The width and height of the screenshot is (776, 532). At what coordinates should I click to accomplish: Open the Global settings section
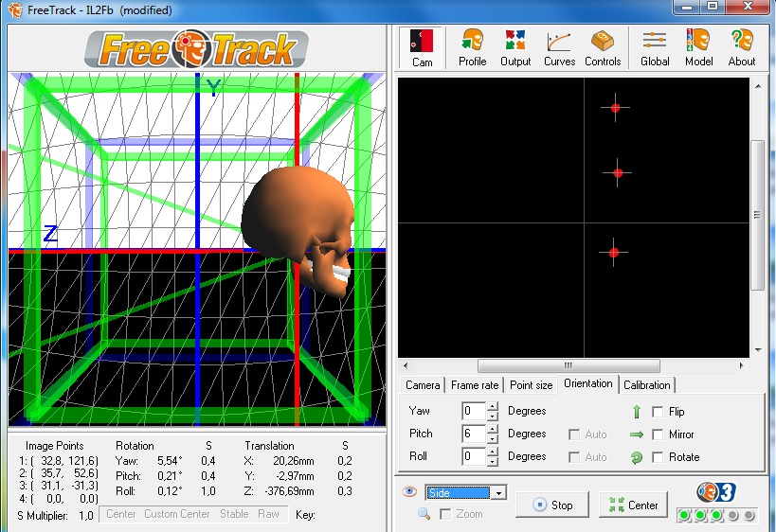pos(655,48)
